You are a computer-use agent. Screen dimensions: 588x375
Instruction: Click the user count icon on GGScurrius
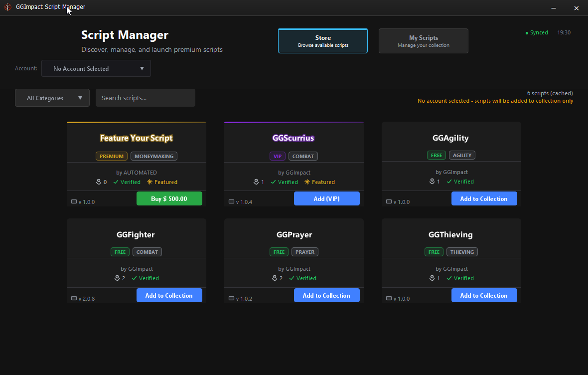coord(256,182)
